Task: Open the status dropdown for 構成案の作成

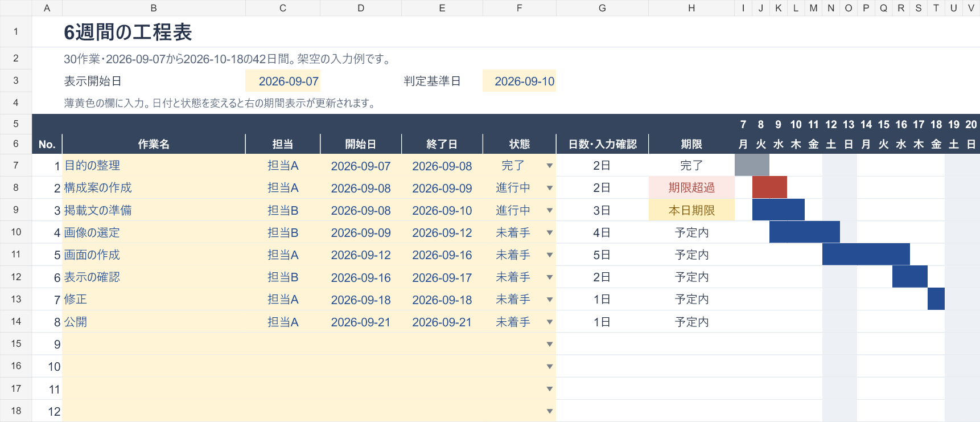Action: click(x=549, y=188)
